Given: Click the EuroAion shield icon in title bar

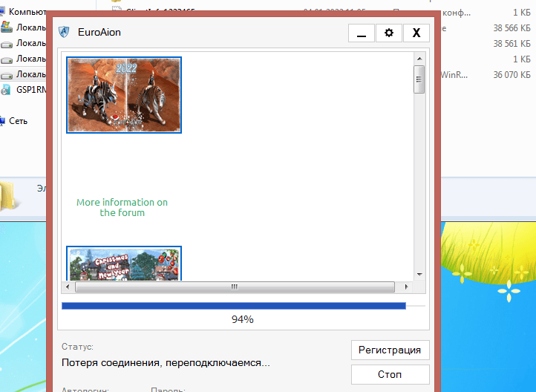Looking at the screenshot, I should (66, 33).
